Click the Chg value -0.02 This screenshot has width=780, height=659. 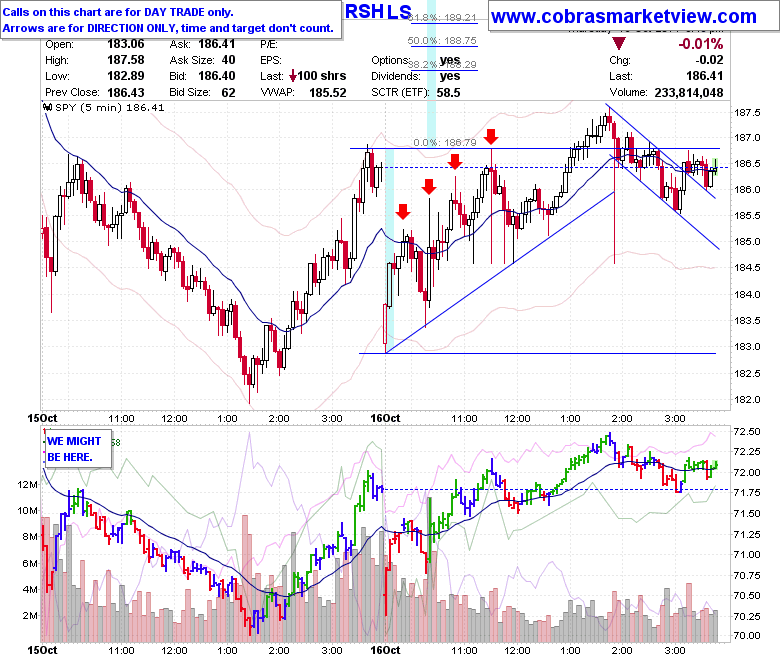pos(709,60)
